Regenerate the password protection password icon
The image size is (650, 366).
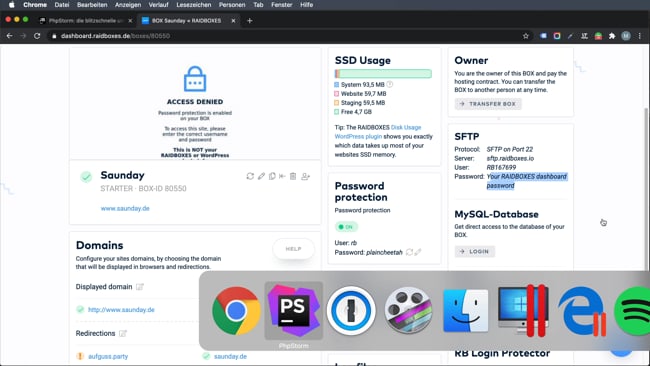(409, 252)
